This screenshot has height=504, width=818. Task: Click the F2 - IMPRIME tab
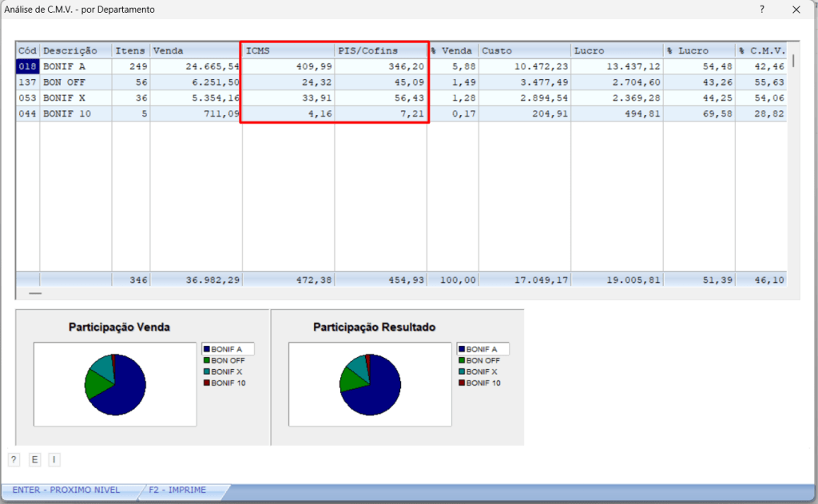pyautogui.click(x=177, y=490)
